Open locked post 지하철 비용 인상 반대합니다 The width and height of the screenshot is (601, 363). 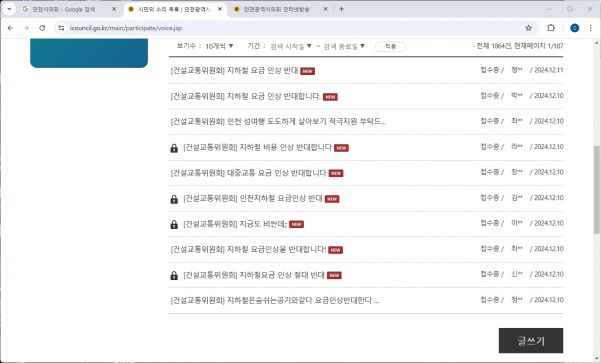(258, 147)
